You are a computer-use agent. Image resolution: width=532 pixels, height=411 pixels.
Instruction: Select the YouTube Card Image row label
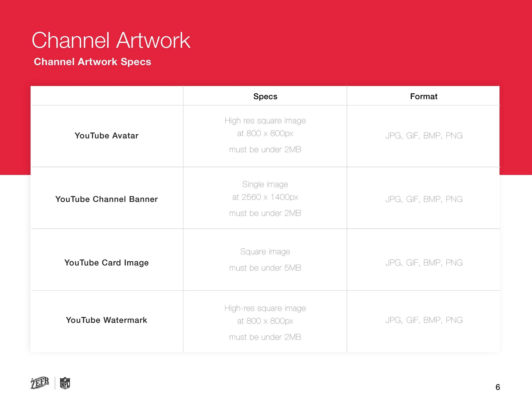(106, 263)
